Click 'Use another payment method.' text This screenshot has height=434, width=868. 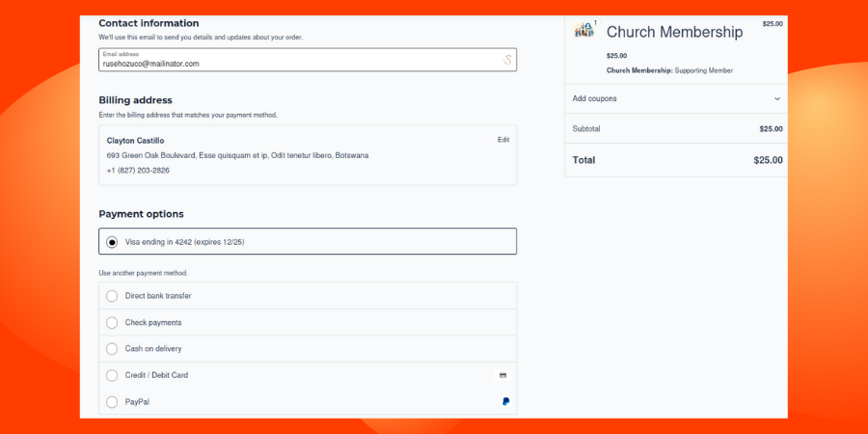point(144,274)
